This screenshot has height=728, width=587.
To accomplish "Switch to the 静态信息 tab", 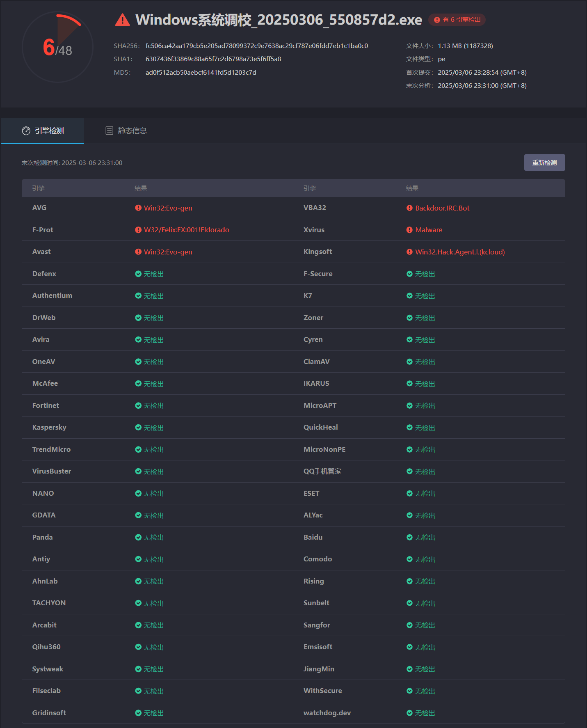I will tap(126, 131).
